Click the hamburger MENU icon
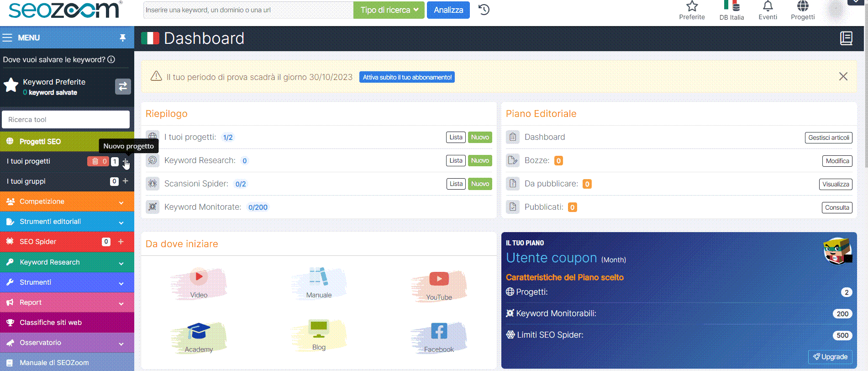Image resolution: width=868 pixels, height=371 pixels. pyautogui.click(x=7, y=37)
